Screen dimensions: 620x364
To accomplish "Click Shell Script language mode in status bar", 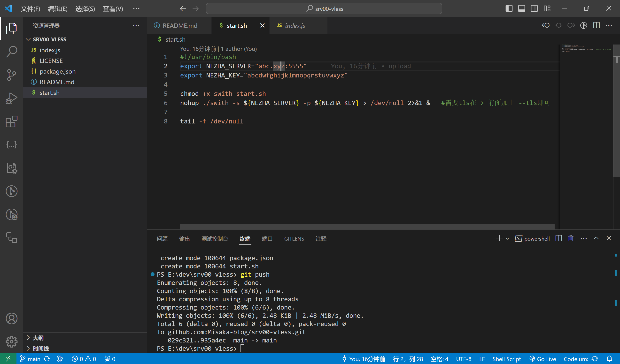I will [x=506, y=359].
